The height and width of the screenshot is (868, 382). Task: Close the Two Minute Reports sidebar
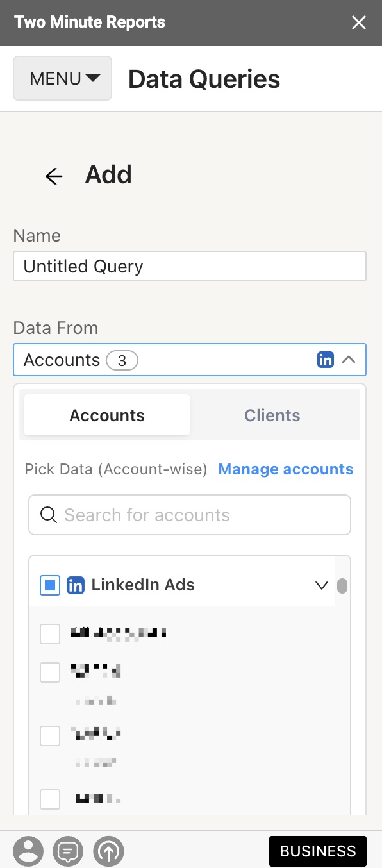coord(359,23)
